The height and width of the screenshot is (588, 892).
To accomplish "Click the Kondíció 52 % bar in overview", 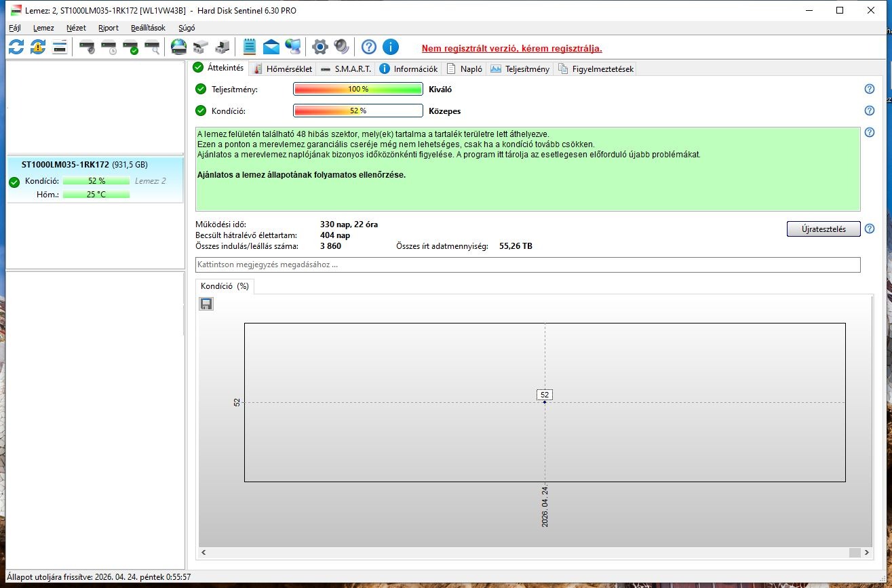I will click(x=358, y=111).
